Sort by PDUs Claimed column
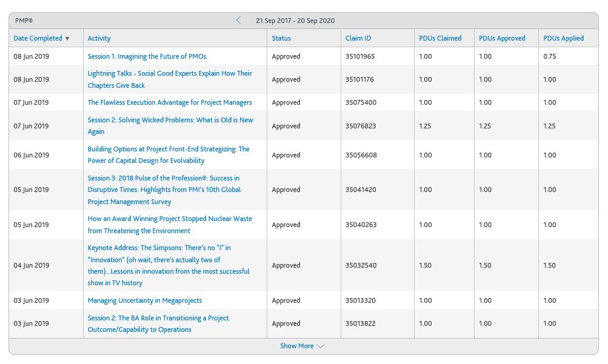608x364 pixels. (x=440, y=38)
